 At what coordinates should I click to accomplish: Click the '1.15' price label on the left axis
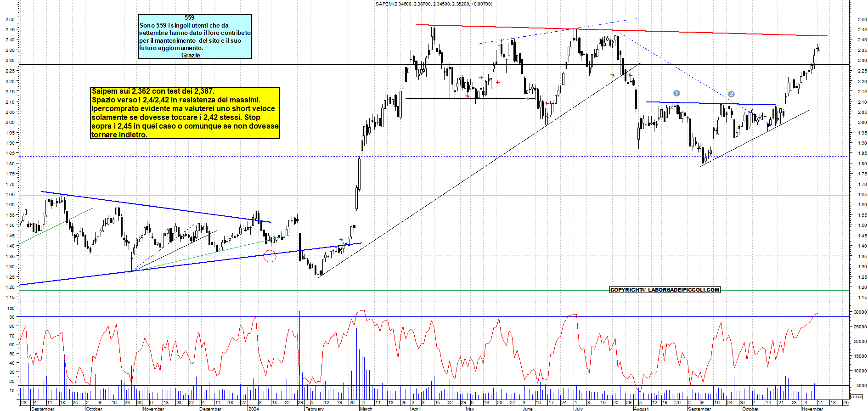click(10, 298)
